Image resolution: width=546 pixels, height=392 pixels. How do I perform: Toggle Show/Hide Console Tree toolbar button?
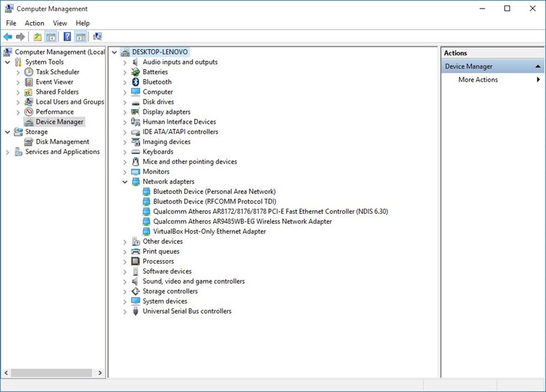pos(50,37)
